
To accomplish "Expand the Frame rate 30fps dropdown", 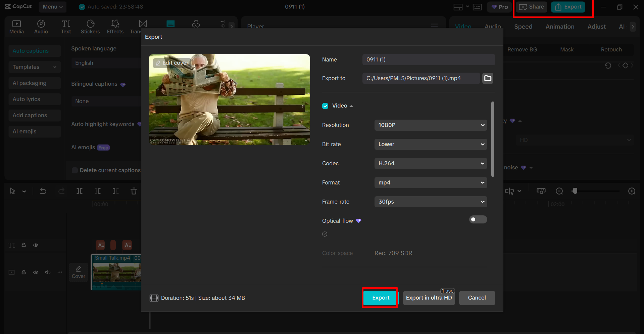I will (x=431, y=202).
